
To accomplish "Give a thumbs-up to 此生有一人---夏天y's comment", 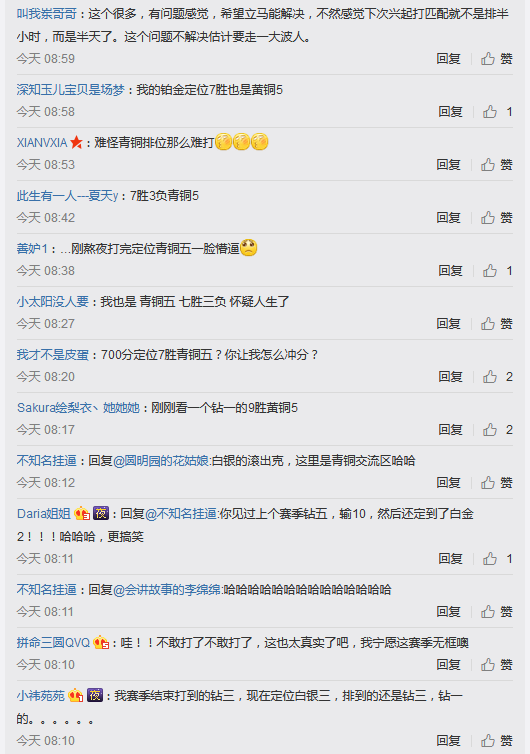I will (x=496, y=217).
